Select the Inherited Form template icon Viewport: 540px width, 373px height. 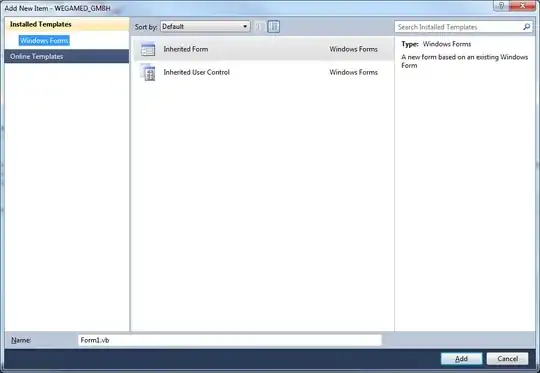pos(148,49)
